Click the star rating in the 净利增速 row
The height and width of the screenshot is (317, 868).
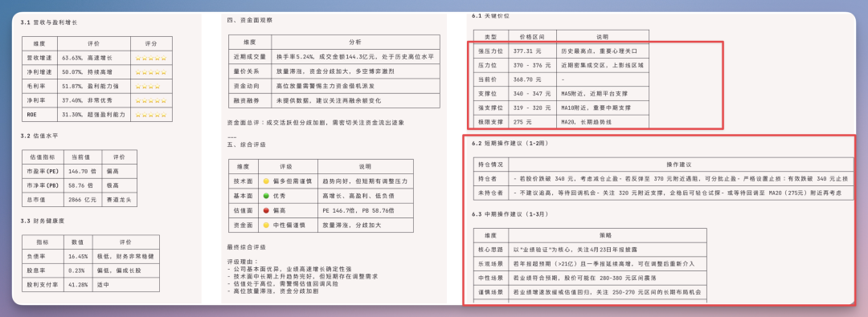[x=151, y=72]
